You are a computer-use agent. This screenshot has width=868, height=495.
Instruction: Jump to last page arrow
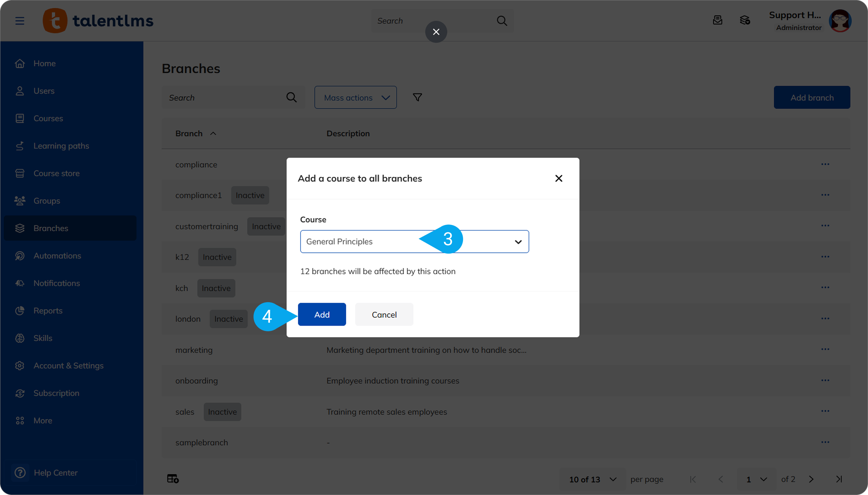[x=839, y=479]
